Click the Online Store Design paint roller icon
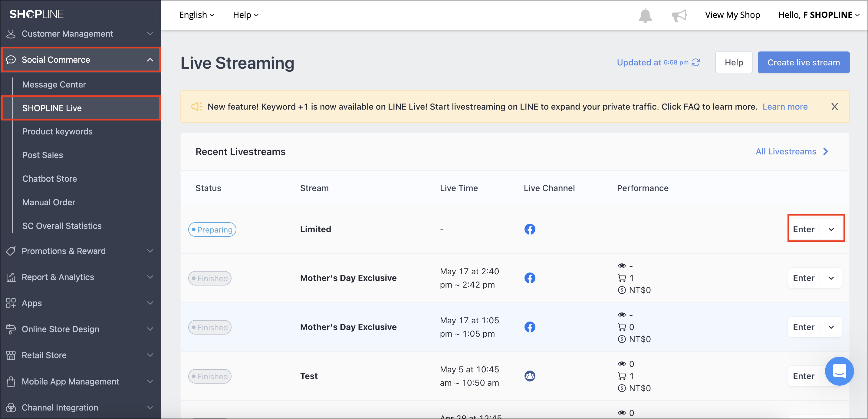Screen dimensions: 868x419 coord(11,329)
